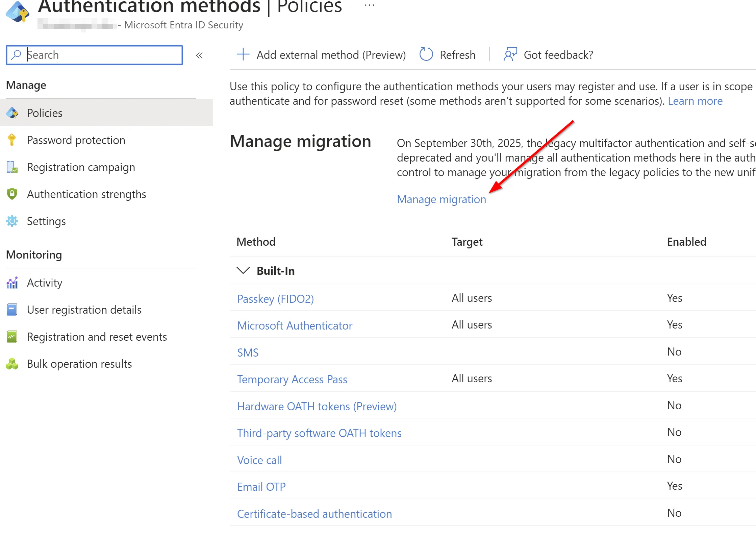Open Certificate-based authentication method
Image resolution: width=756 pixels, height=533 pixels.
(x=314, y=514)
